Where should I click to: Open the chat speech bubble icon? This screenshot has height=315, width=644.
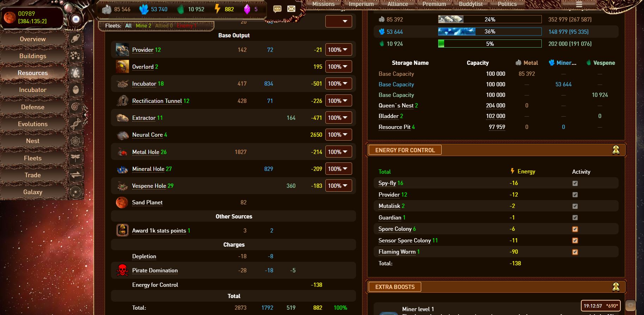277,9
